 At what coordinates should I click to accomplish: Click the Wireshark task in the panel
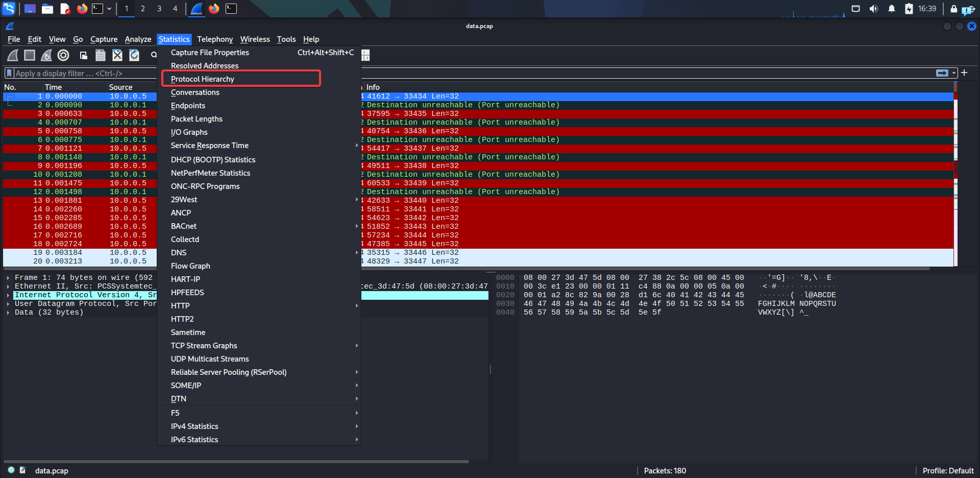point(197,9)
